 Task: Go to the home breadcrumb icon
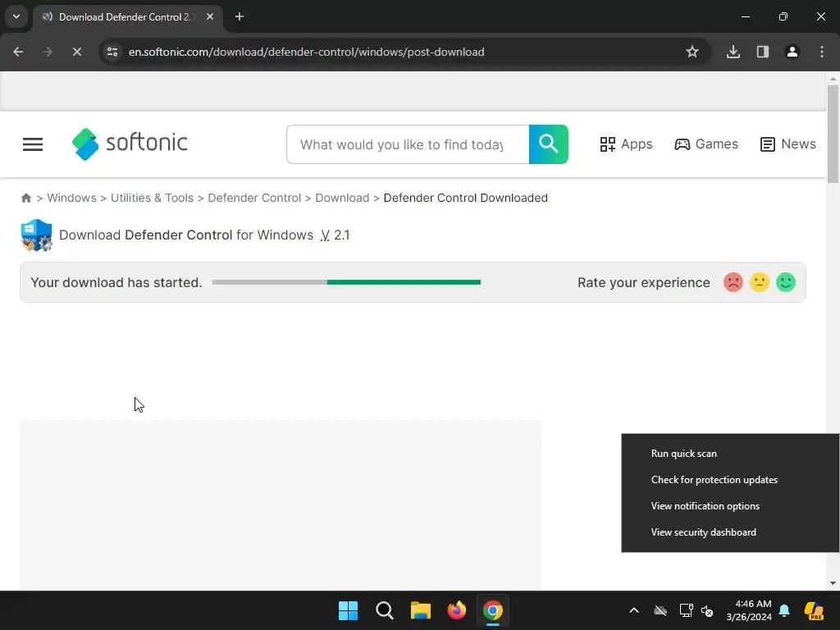25,199
